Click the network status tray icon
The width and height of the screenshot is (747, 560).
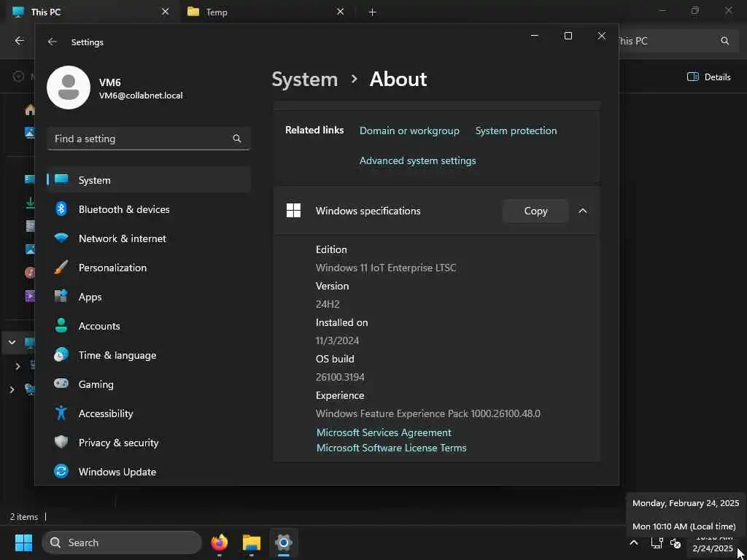[657, 542]
